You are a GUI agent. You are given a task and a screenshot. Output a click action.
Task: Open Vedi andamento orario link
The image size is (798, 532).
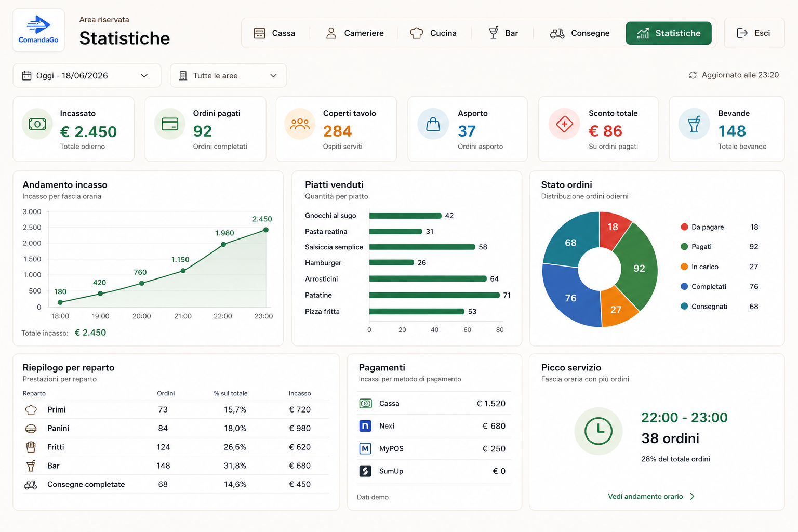tap(651, 497)
